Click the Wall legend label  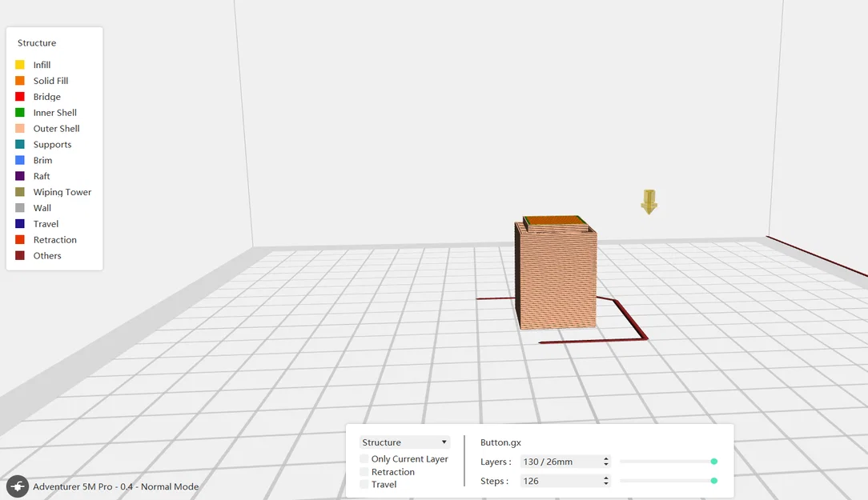click(42, 208)
